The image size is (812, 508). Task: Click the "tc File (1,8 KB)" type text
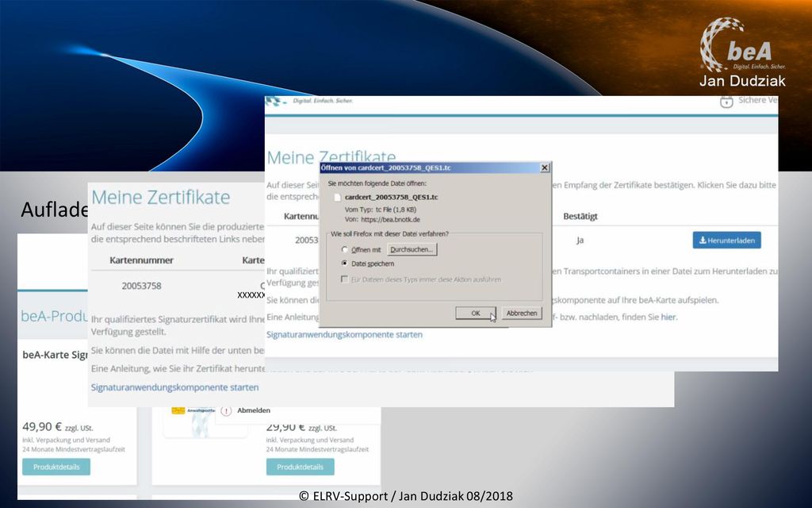pos(396,210)
